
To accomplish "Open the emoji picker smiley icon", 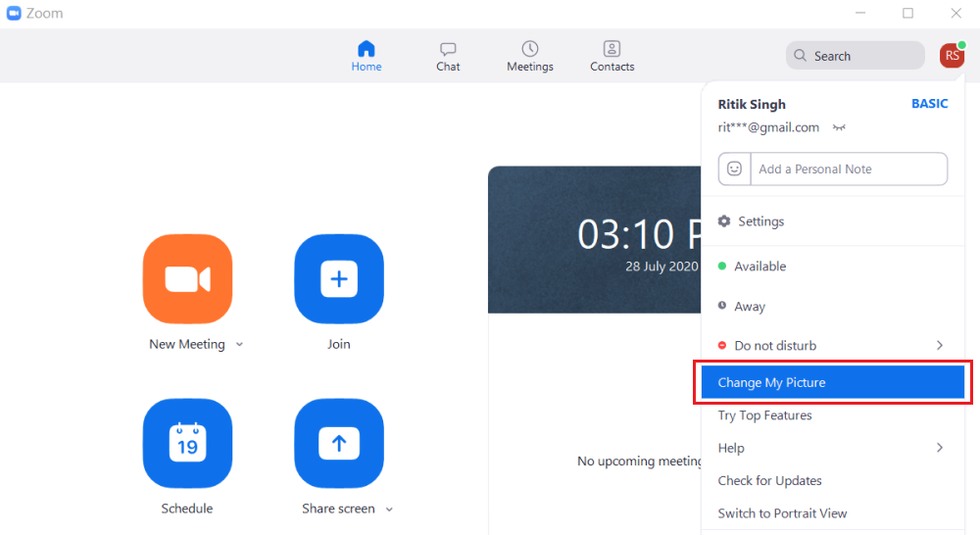I will click(734, 169).
